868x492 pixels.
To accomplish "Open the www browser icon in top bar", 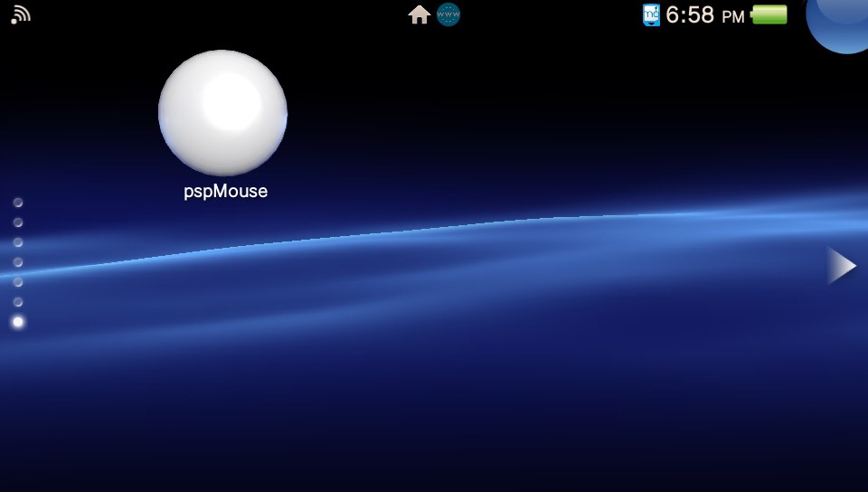I will tap(448, 14).
